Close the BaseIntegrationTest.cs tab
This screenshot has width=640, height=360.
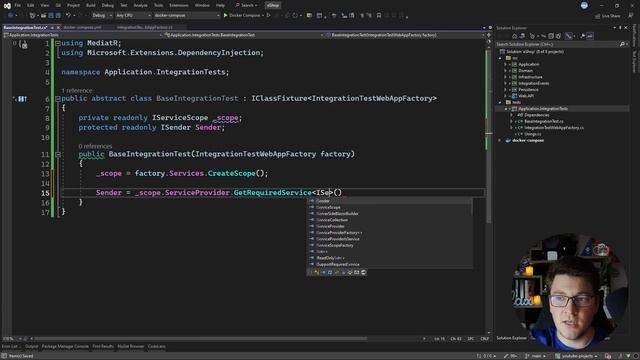point(58,27)
